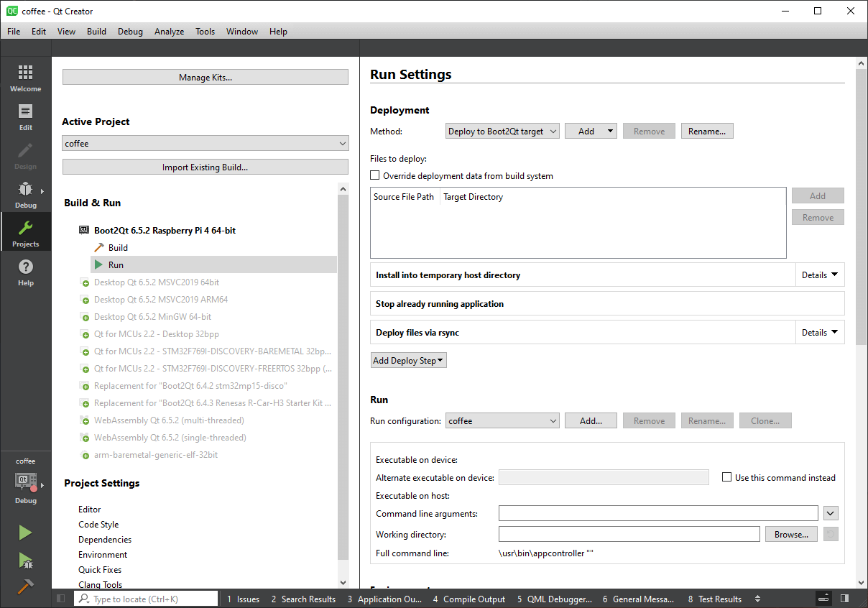The height and width of the screenshot is (608, 868).
Task: Click the green Run button
Action: tap(25, 533)
